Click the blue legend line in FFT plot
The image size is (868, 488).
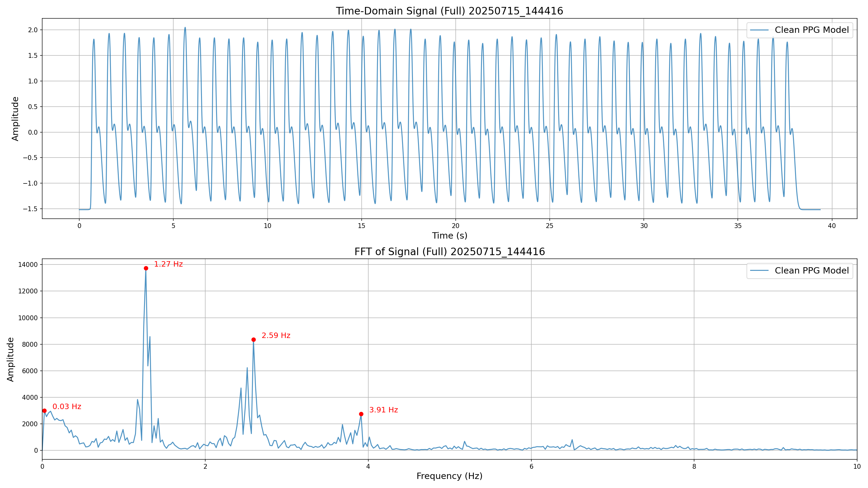click(759, 271)
